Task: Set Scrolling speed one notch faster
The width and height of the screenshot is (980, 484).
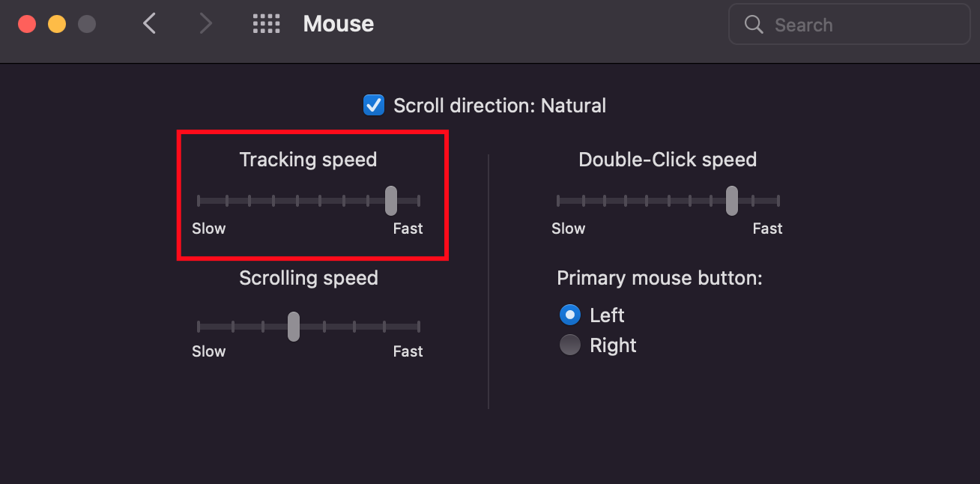Action: [324, 327]
